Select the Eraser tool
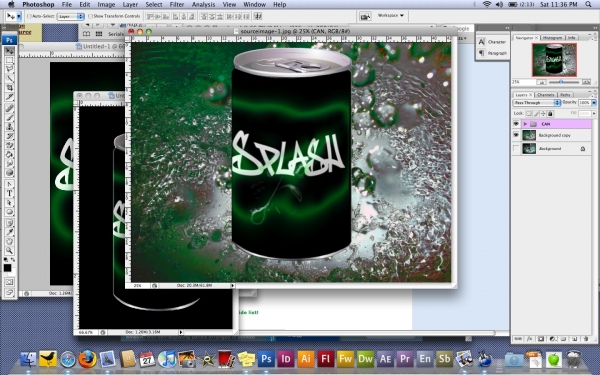Image resolution: width=600 pixels, height=375 pixels. tap(9, 145)
